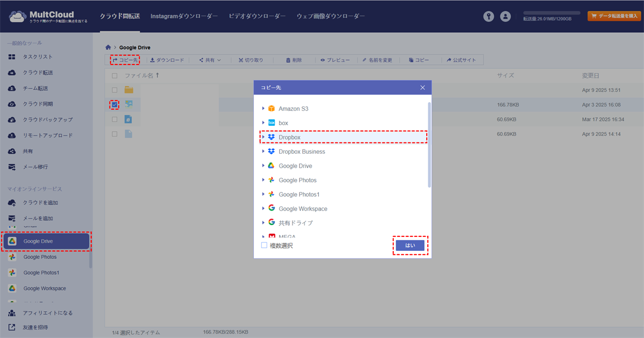Click the Amazon S3 icon in dialog
The image size is (644, 338).
[x=272, y=109]
